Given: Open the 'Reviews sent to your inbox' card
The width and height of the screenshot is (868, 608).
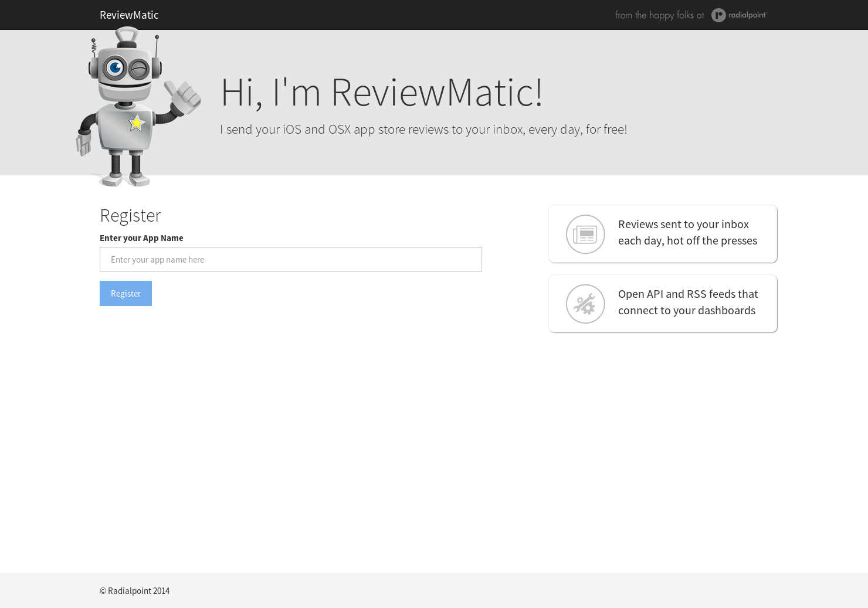Looking at the screenshot, I should tap(663, 233).
